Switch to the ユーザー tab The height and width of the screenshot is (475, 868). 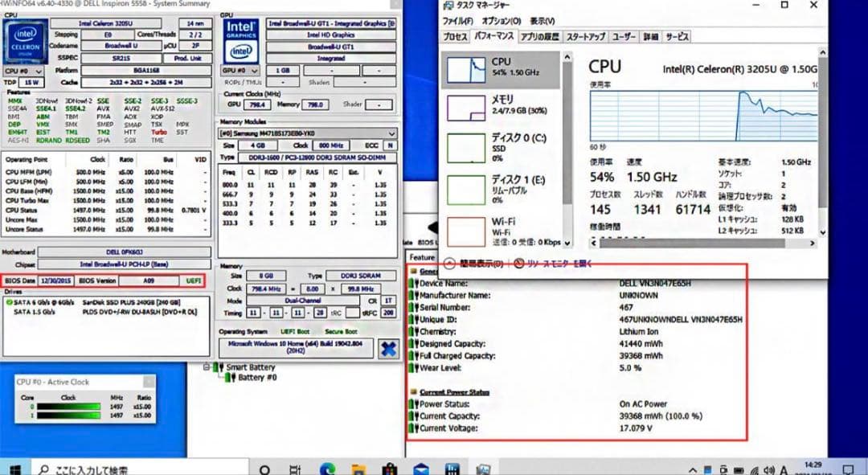point(624,36)
